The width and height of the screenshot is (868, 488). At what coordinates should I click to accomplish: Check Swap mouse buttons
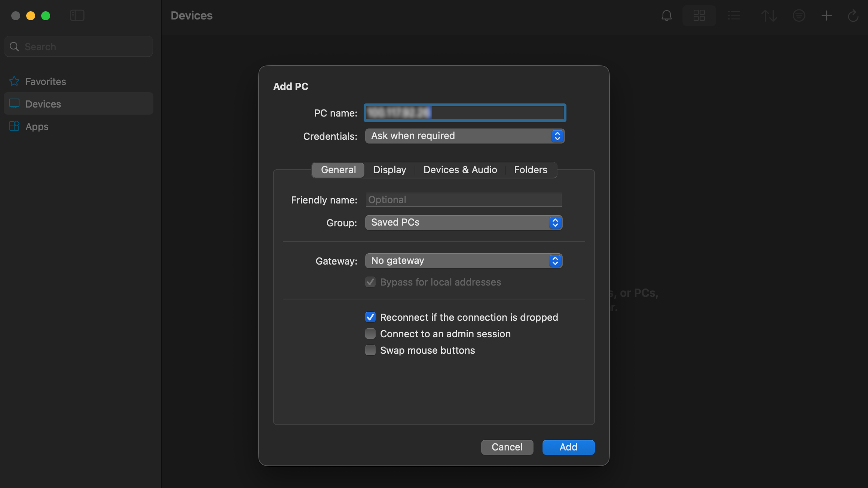370,350
